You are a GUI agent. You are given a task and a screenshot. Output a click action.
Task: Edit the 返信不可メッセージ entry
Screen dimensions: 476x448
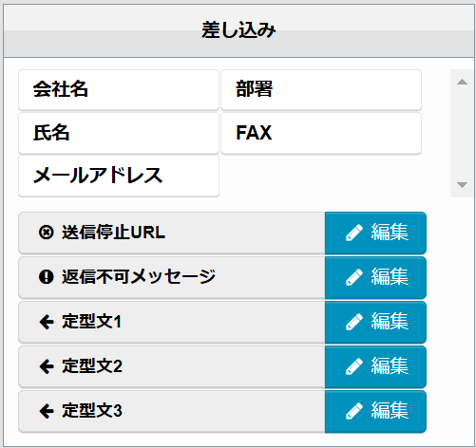click(x=375, y=278)
